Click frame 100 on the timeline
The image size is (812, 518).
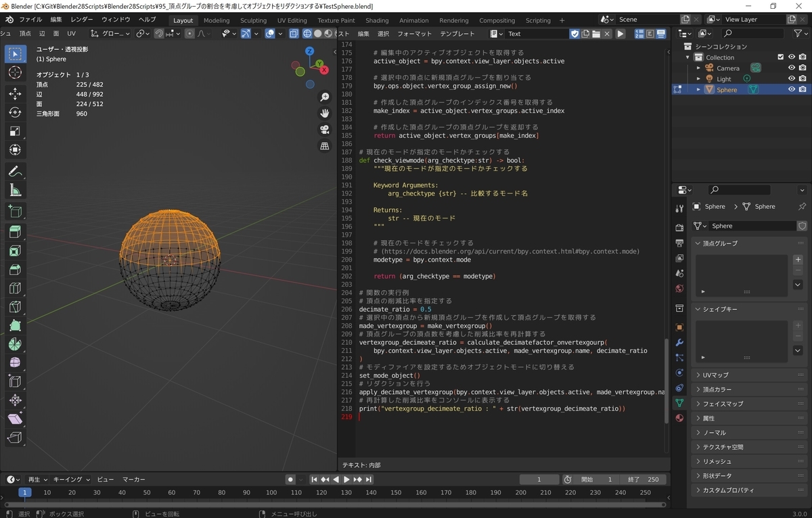click(x=271, y=493)
